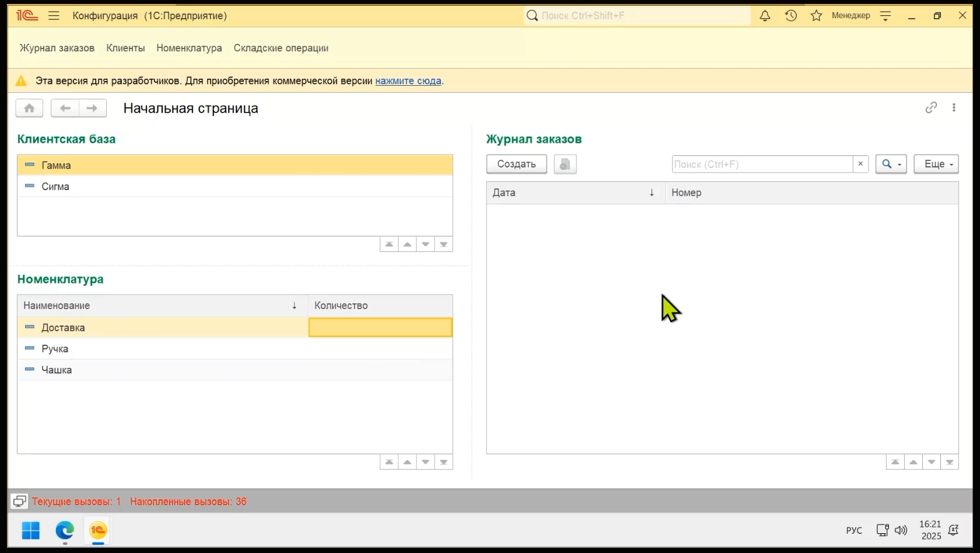
Task: Expand the Еще dropdown menu
Action: [936, 164]
